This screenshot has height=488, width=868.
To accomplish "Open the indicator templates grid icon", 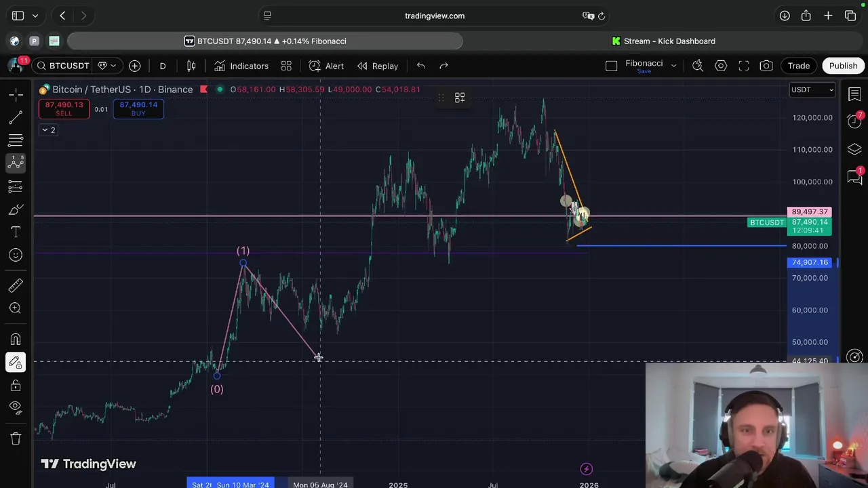I will click(x=286, y=66).
